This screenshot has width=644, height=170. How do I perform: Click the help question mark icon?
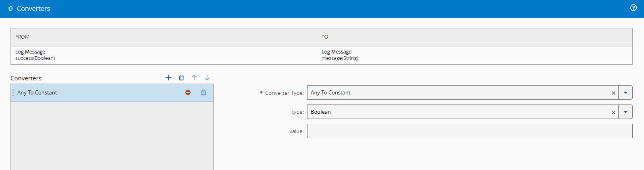point(634,8)
